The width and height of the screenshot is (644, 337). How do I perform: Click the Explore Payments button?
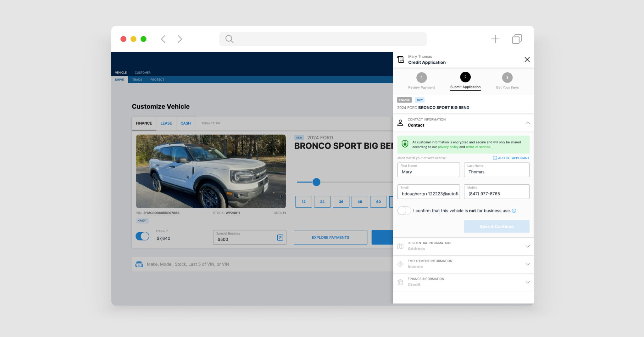[x=330, y=238]
